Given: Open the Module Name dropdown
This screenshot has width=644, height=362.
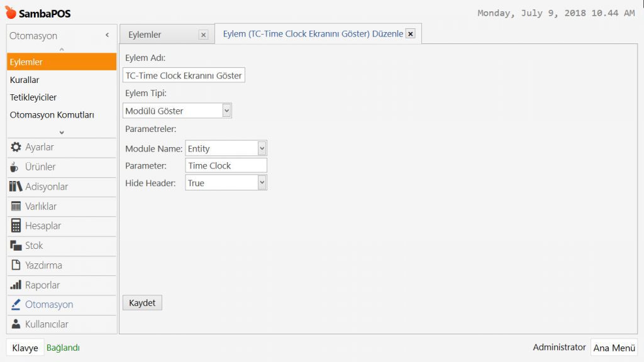Looking at the screenshot, I should click(x=262, y=149).
